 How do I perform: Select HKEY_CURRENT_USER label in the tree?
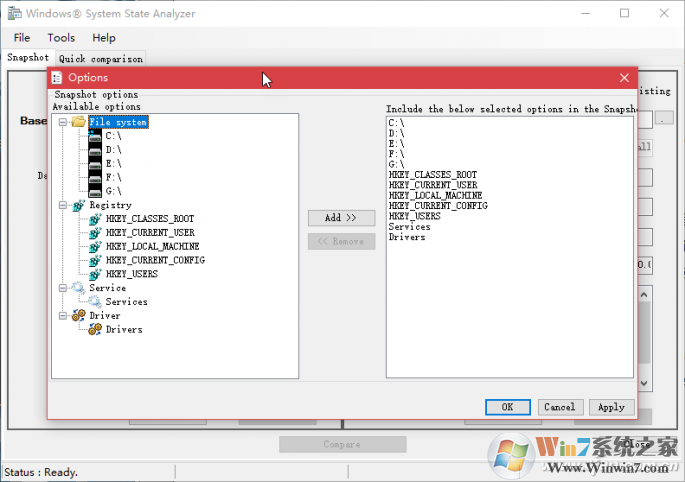tap(150, 233)
